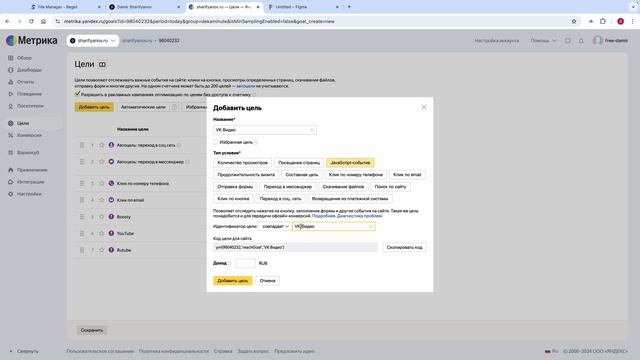Image resolution: width=640 pixels, height=360 pixels.
Task: Select Составная цель condition type
Action: click(x=302, y=175)
